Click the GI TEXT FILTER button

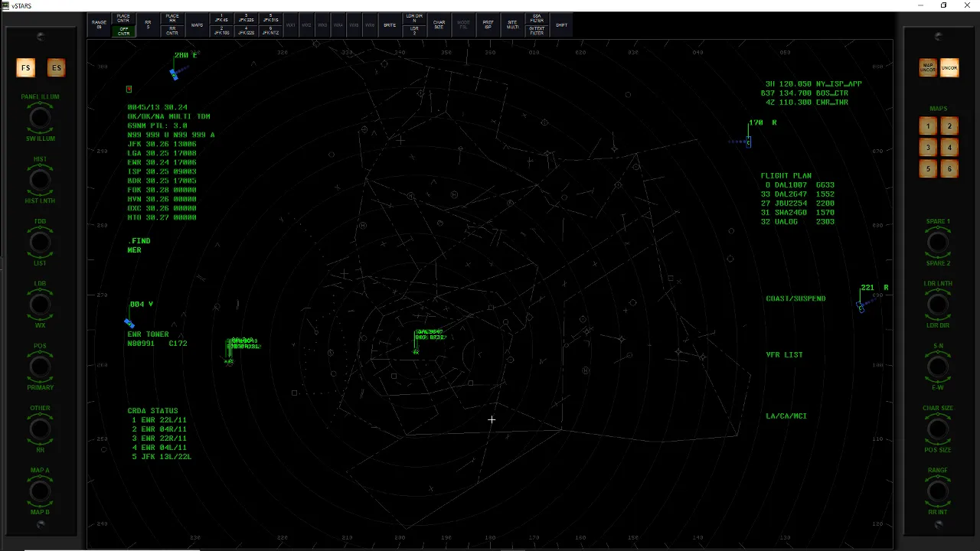point(537,31)
